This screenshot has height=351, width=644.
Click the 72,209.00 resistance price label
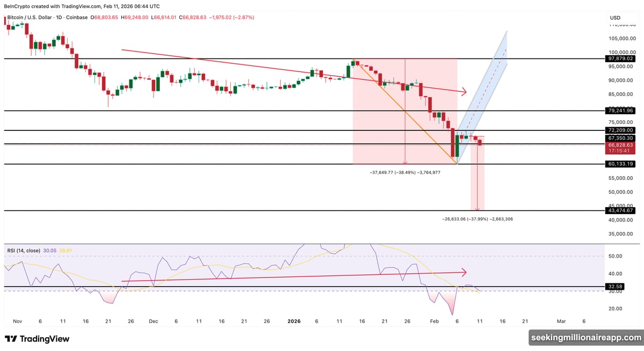point(621,130)
